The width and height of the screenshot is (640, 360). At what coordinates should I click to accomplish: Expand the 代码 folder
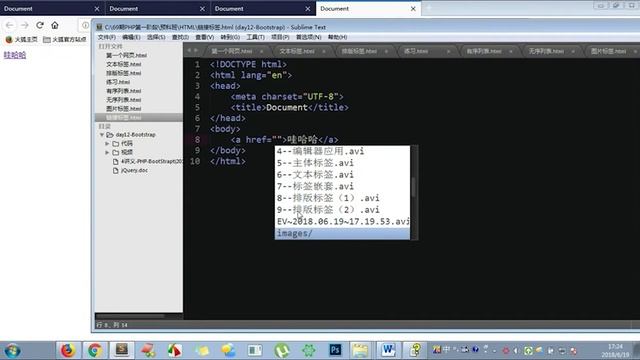click(x=107, y=144)
